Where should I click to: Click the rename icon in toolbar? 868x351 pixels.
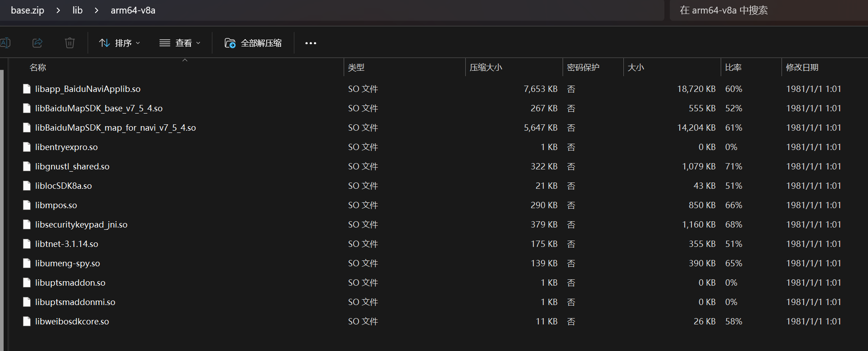[5, 43]
